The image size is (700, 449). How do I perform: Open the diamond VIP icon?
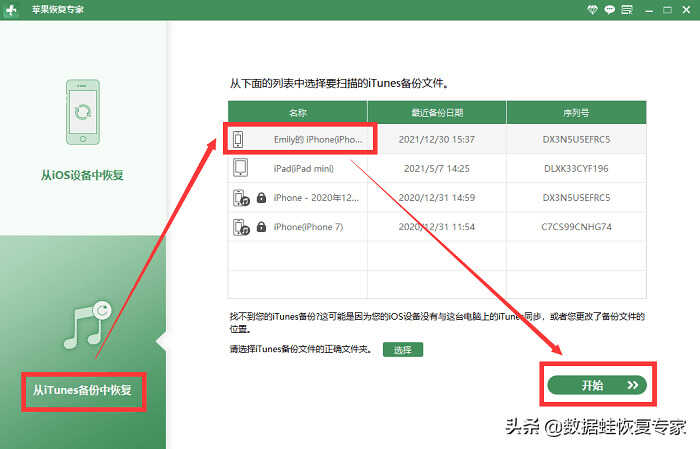pos(592,9)
